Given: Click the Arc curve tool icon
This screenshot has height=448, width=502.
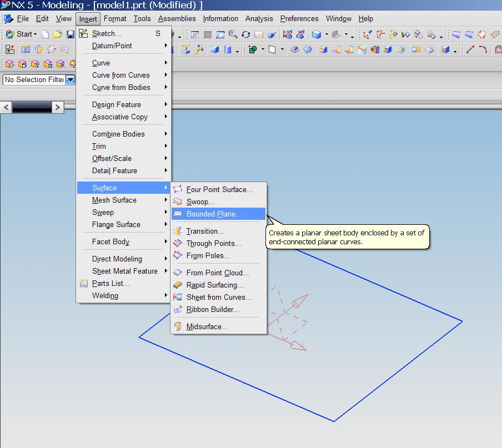Looking at the screenshot, I should pos(483,49).
